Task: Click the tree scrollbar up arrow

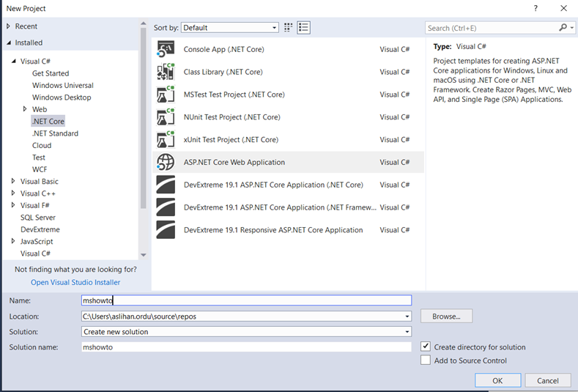Action: (144, 23)
